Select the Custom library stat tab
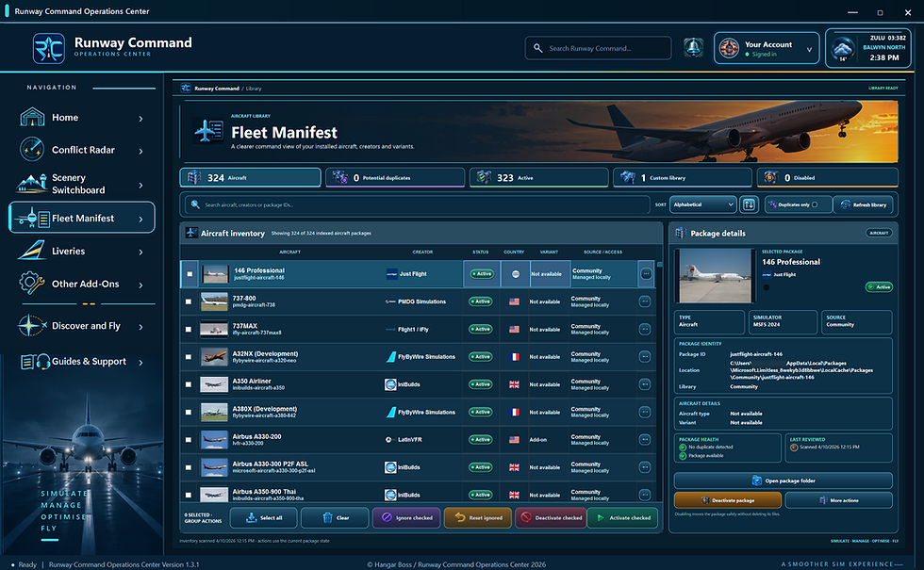Screen dimensions: 924x570 coord(683,177)
